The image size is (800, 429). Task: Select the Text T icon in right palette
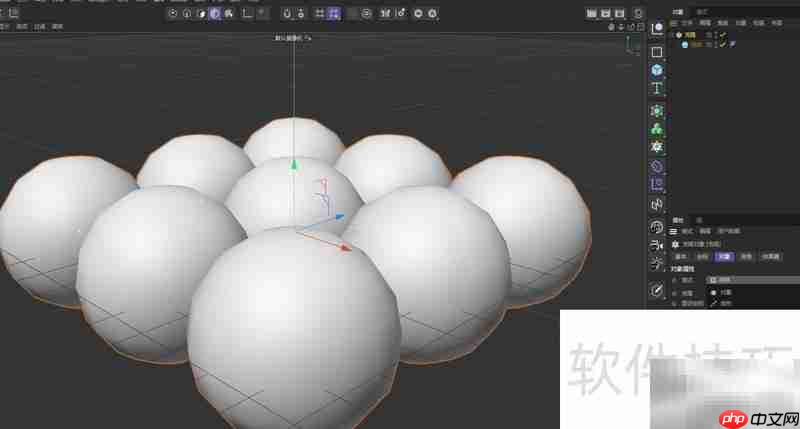pyautogui.click(x=657, y=88)
